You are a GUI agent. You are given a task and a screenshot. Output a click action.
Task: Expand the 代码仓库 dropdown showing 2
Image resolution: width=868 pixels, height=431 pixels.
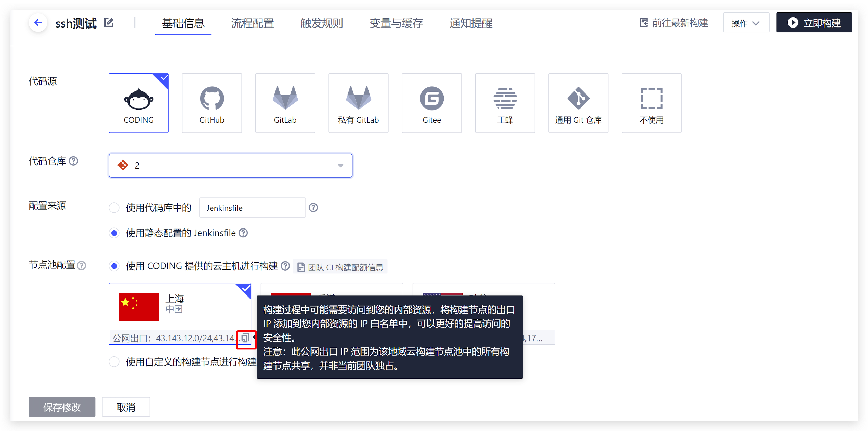[230, 165]
